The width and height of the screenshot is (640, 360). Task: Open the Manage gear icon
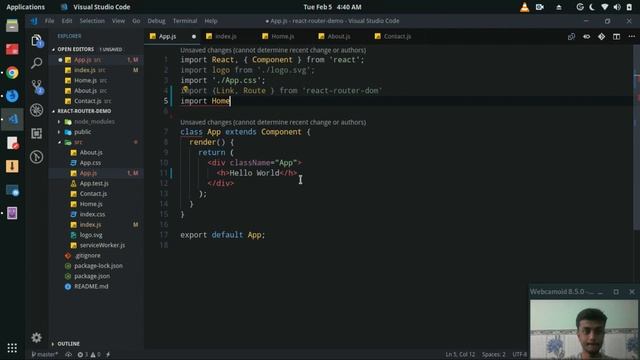pyautogui.click(x=36, y=337)
